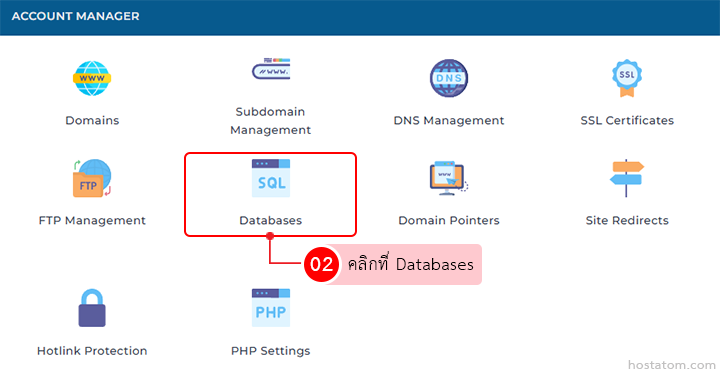Open the Hotlink Protection padlock icon
720x373 pixels.
pyautogui.click(x=92, y=308)
